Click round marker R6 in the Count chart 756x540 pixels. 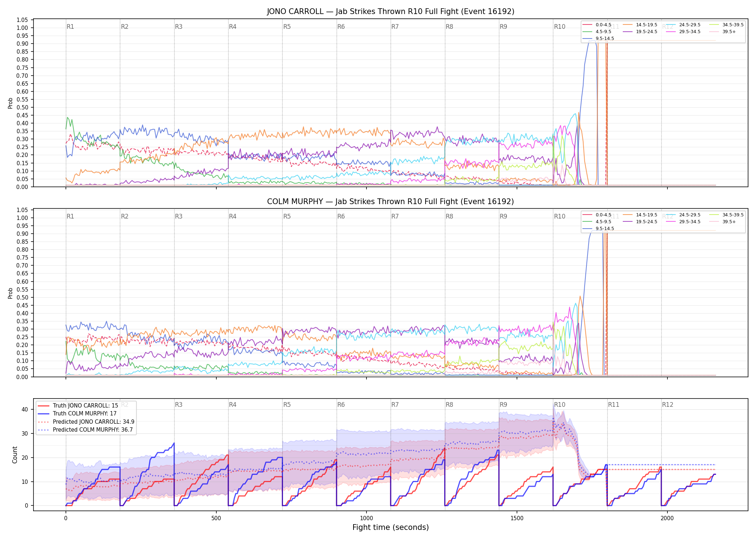(341, 405)
